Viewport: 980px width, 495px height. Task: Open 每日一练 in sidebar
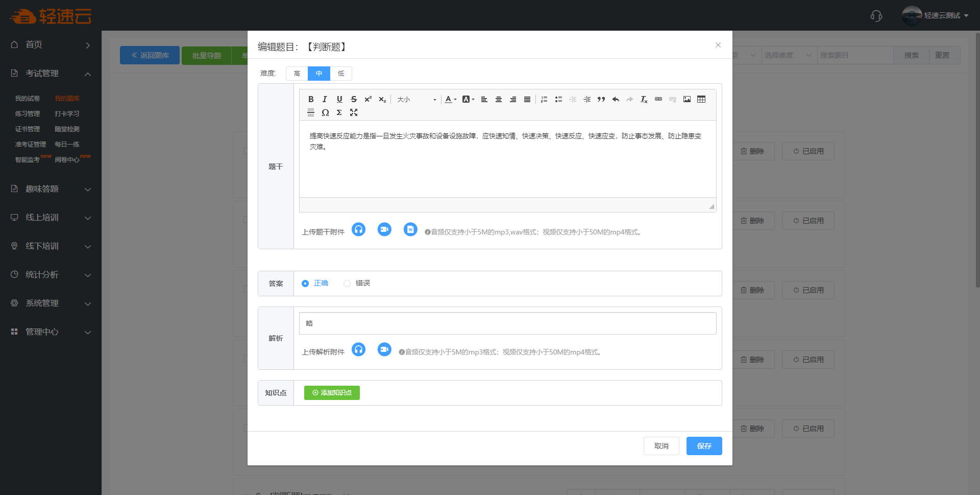pos(67,145)
